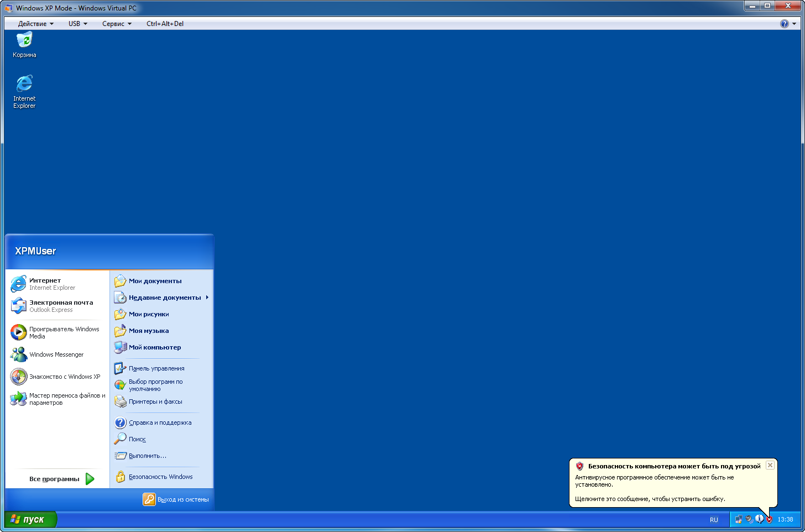Launch Internet Explorer from the Start menu
Viewport: 805px width, 532px height.
(x=57, y=284)
